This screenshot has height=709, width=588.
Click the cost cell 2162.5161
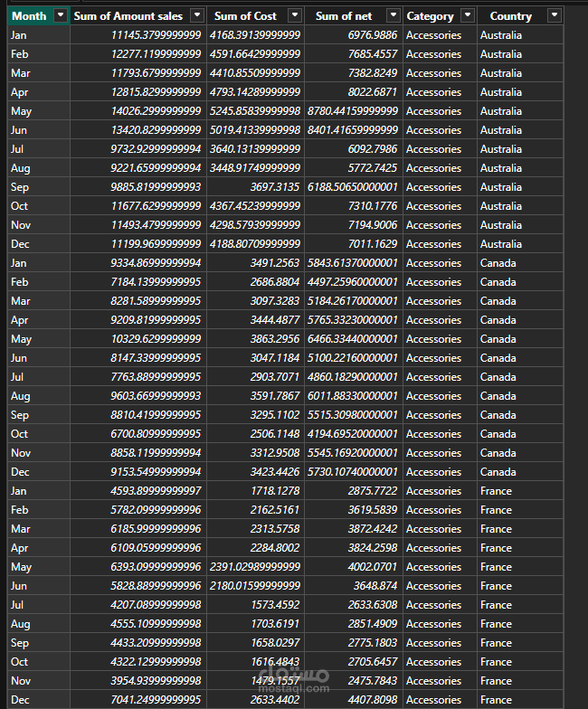point(255,510)
